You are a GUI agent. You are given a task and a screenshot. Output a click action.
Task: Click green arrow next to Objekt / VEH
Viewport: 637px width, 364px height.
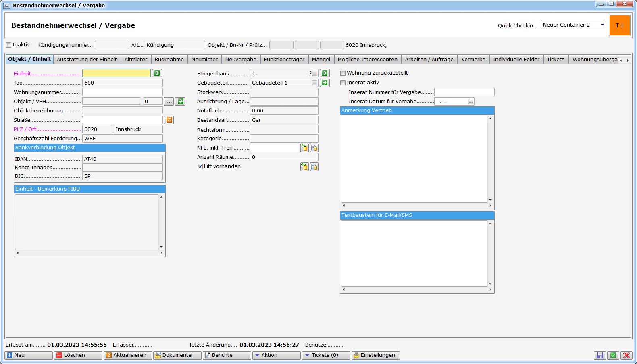click(x=181, y=101)
